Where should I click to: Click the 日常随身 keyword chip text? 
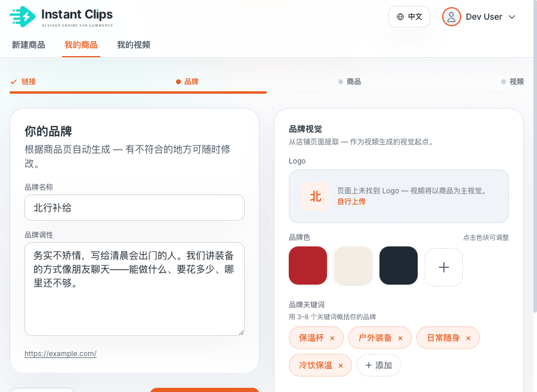tap(443, 338)
